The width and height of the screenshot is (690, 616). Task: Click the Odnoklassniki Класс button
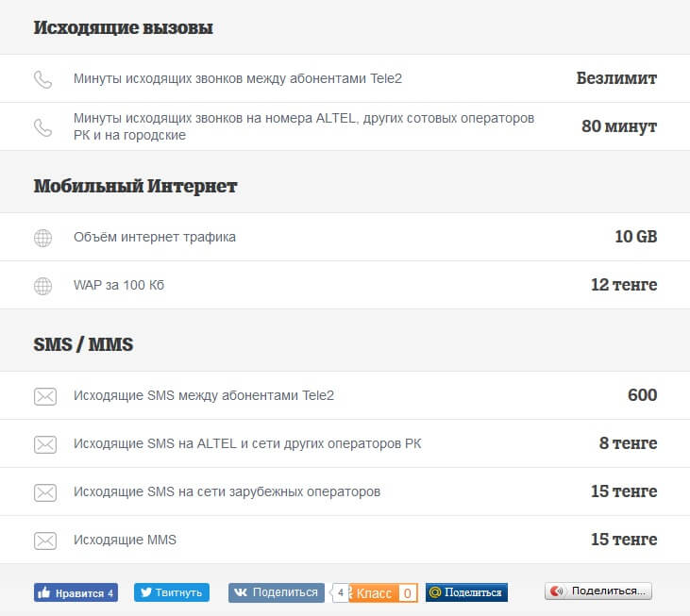click(383, 592)
